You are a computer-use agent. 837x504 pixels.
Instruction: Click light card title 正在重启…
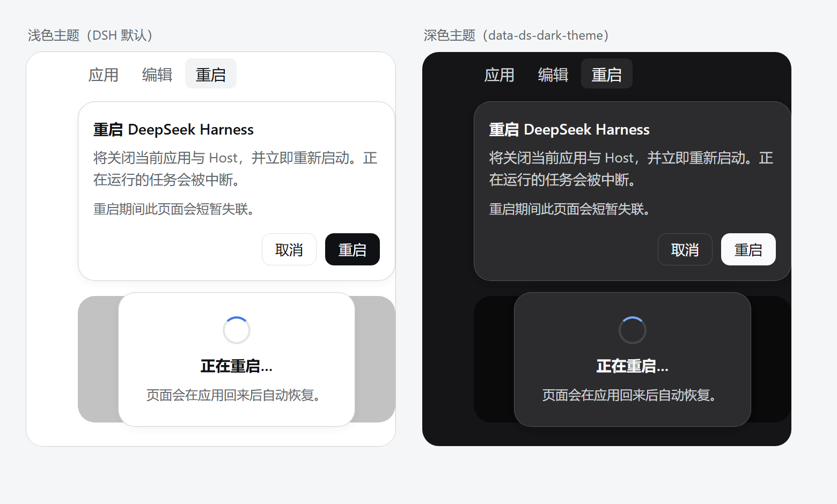(x=237, y=366)
